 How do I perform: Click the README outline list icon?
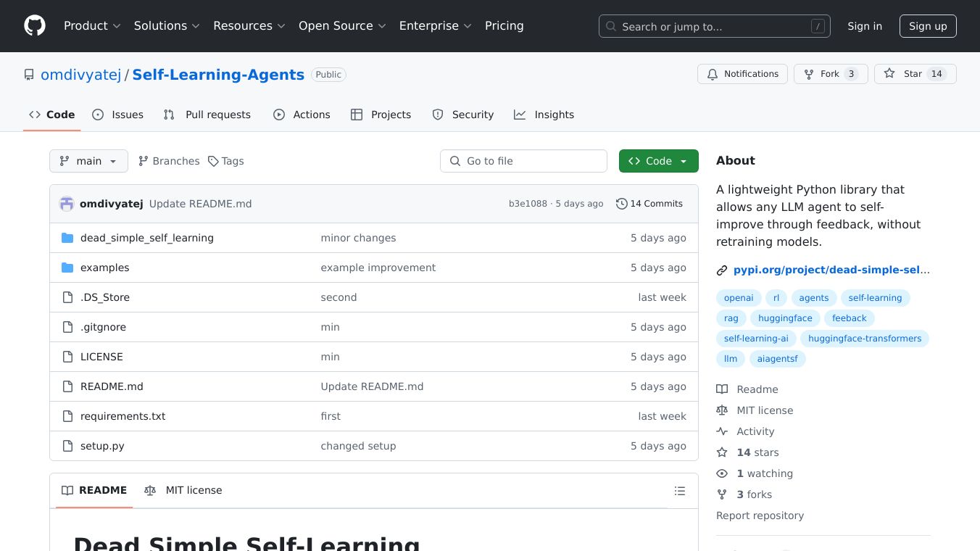(679, 491)
